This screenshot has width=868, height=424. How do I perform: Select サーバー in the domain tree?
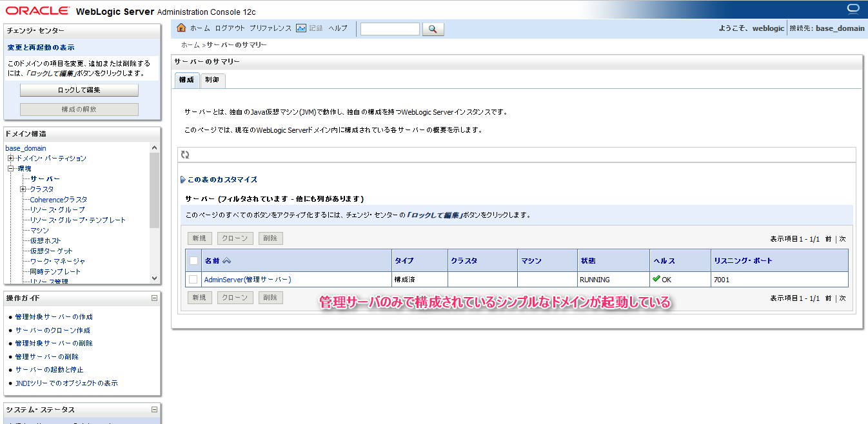click(45, 179)
